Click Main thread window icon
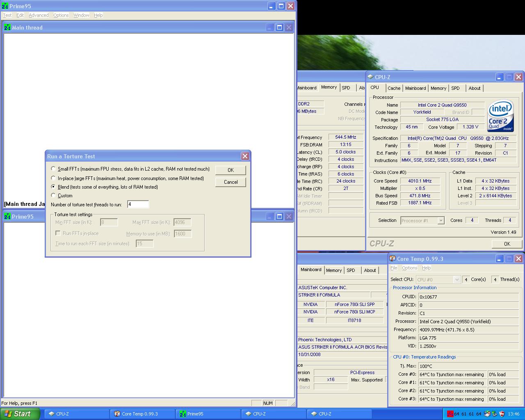 coord(7,27)
